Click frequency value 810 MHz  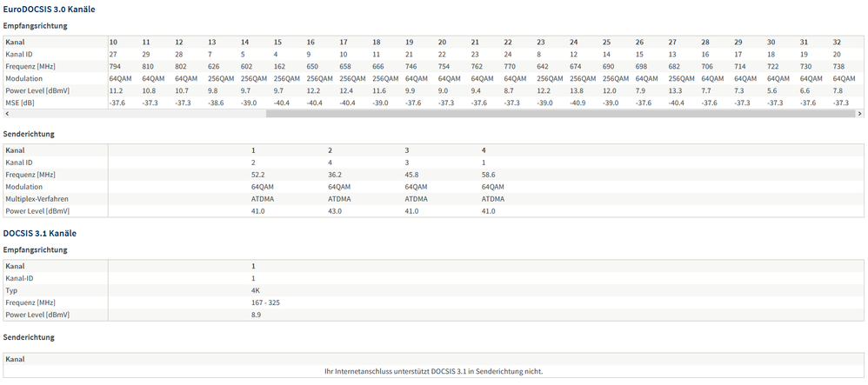(148, 66)
